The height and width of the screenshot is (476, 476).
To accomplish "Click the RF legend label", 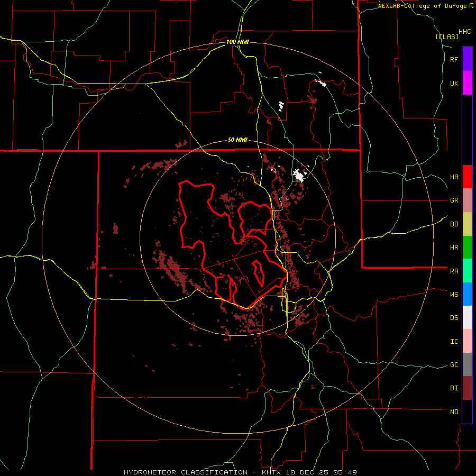I will (454, 59).
